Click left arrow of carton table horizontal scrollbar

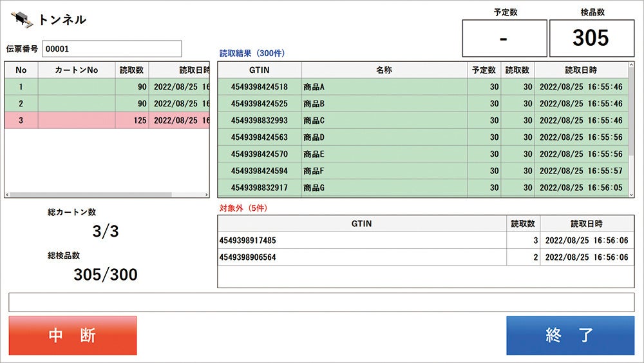(x=7, y=195)
